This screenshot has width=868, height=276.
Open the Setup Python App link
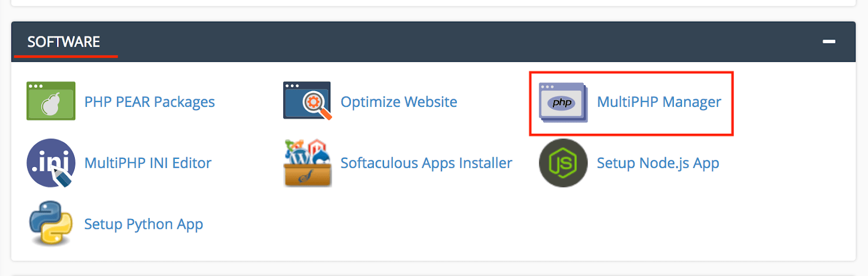point(144,224)
